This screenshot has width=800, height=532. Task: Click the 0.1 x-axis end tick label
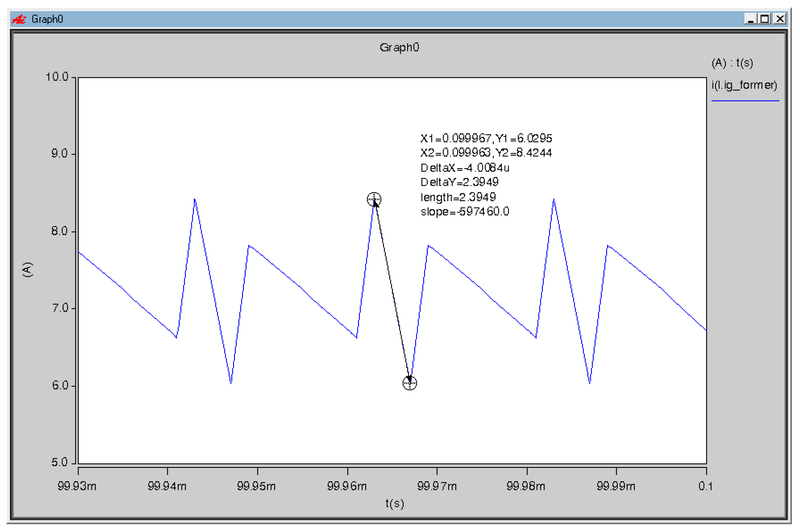[705, 486]
